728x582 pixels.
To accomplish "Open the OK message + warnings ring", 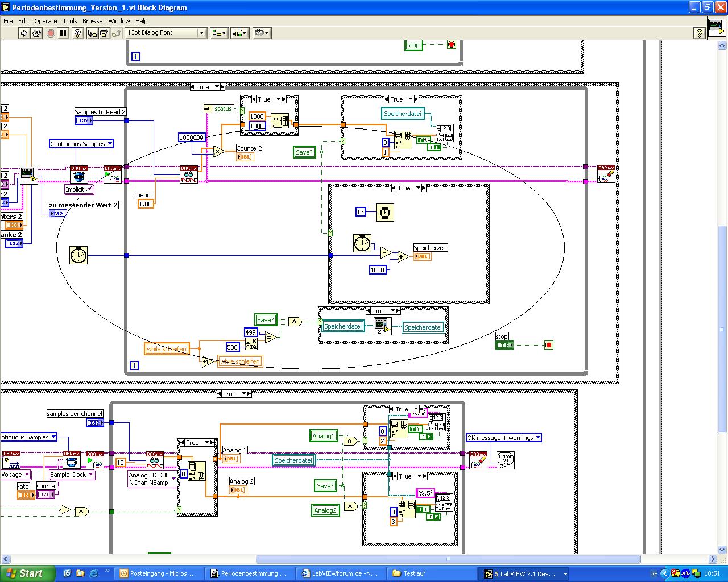I will pyautogui.click(x=504, y=438).
